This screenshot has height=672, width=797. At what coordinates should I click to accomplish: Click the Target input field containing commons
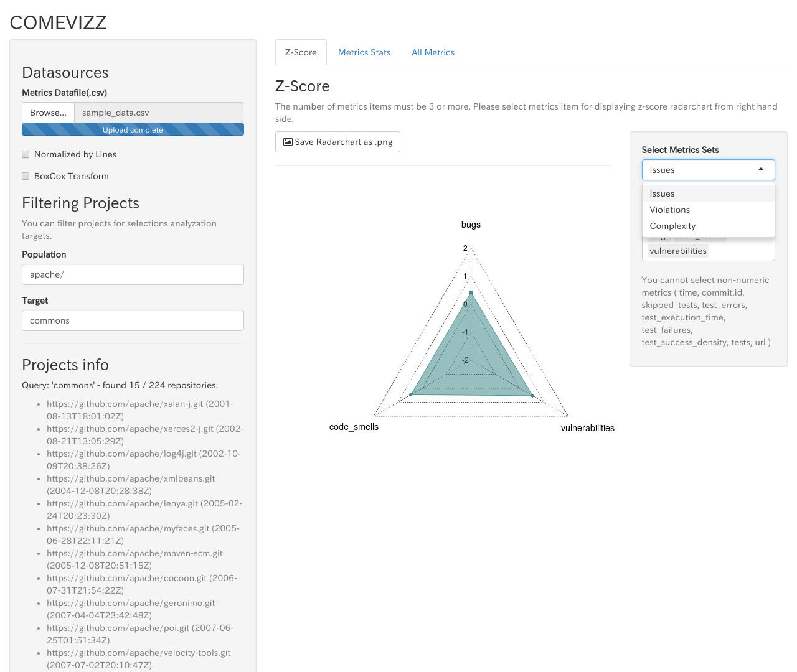point(133,320)
